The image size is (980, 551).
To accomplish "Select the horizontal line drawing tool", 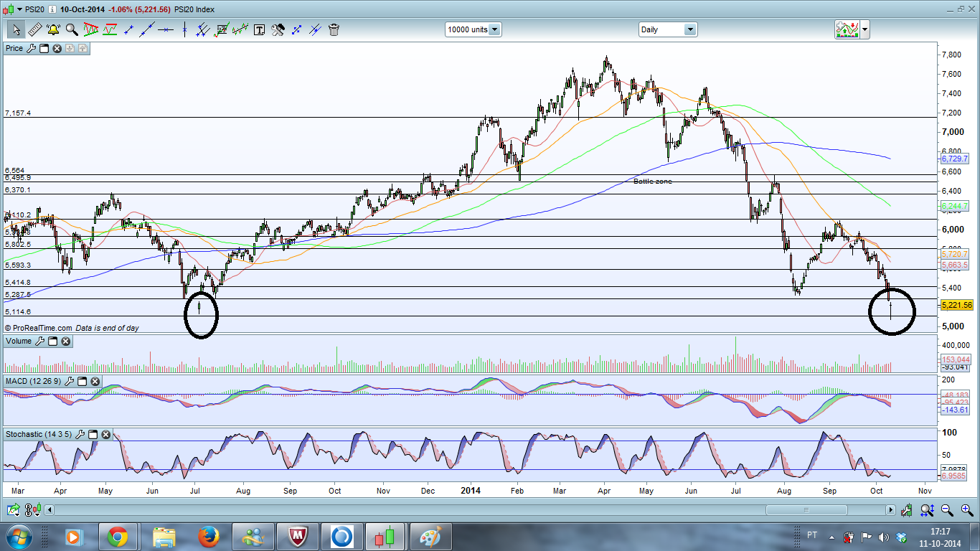I will [166, 29].
